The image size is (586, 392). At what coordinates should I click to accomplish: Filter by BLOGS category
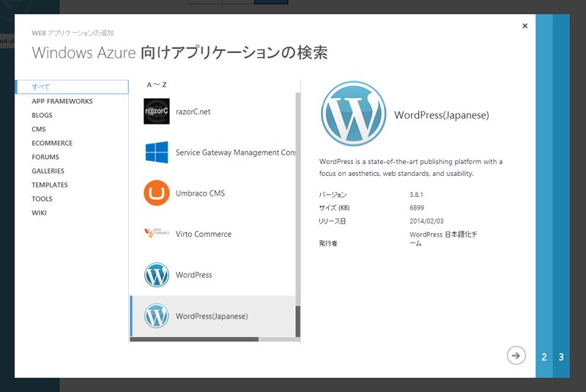(x=42, y=115)
